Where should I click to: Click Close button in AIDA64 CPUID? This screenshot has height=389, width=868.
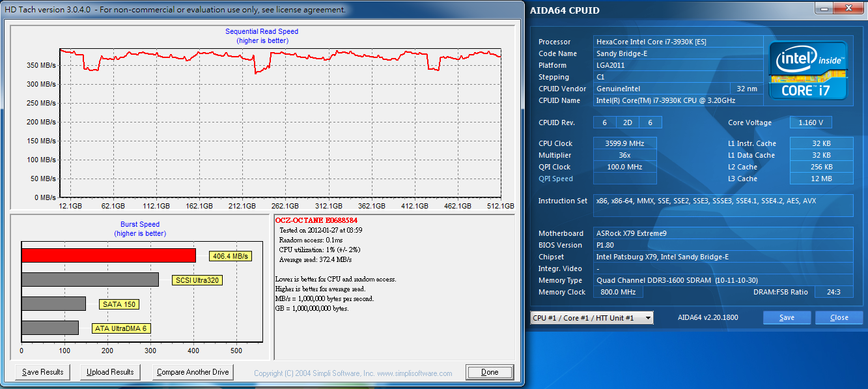click(839, 318)
